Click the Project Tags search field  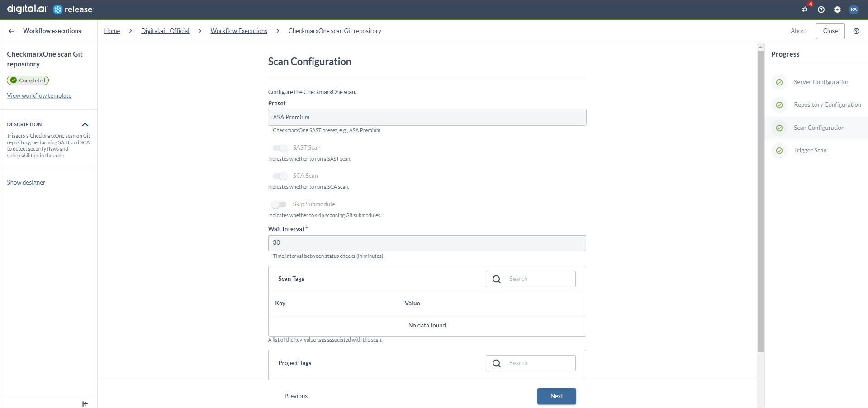point(531,363)
